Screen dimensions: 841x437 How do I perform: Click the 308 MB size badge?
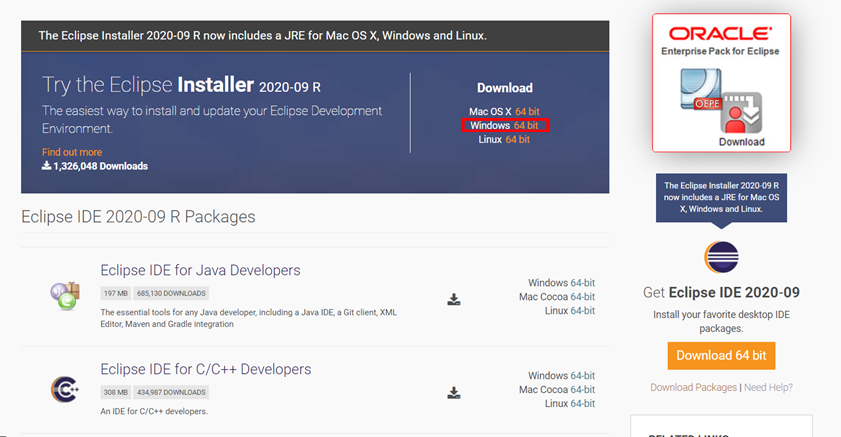[116, 392]
